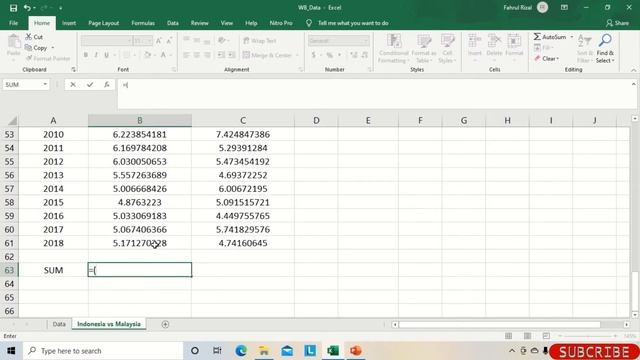Click Tell me what you want to do

click(x=353, y=23)
